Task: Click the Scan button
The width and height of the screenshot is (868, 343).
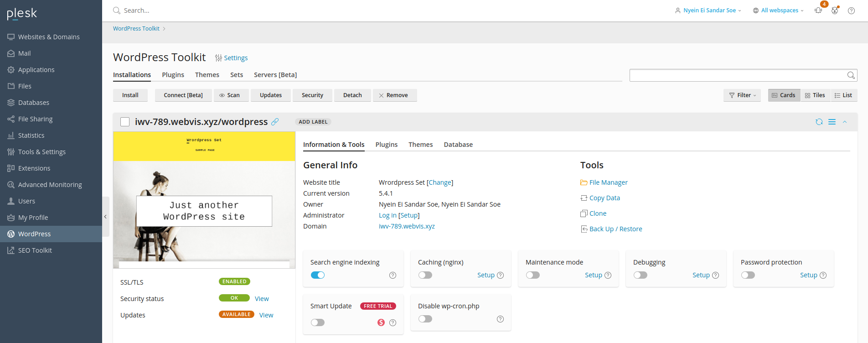Action: (230, 95)
